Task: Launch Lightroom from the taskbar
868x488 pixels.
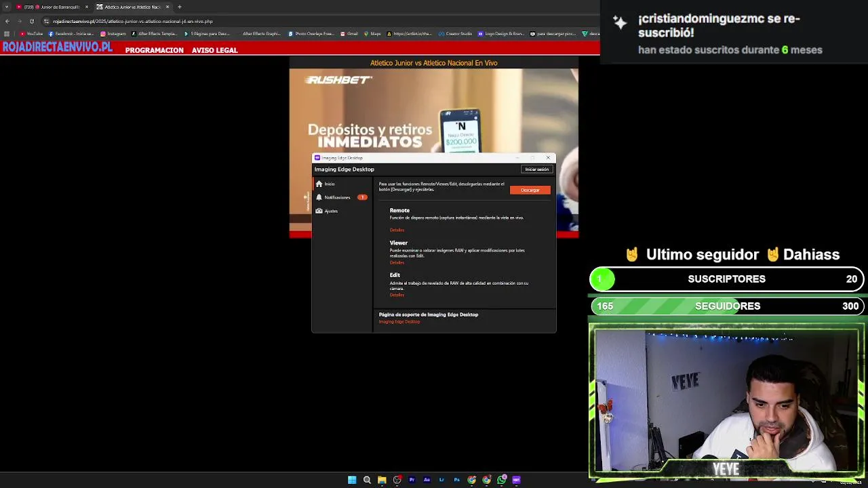Action: coord(441,480)
